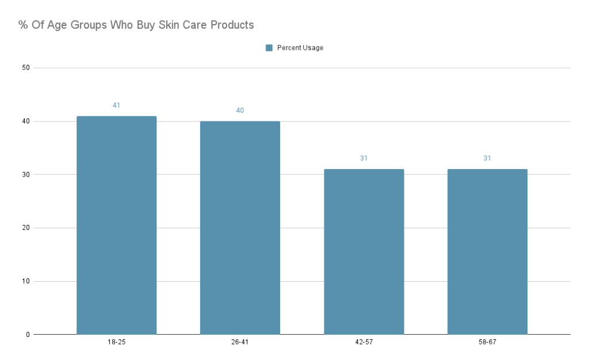Select the Percent Usage legend label
This screenshot has width=589, height=364.
(300, 48)
